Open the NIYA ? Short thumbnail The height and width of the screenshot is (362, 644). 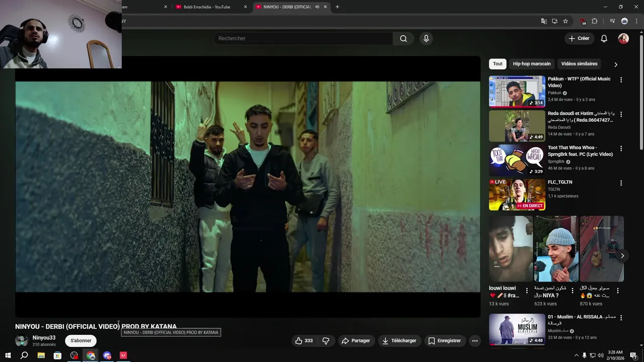[556, 249]
